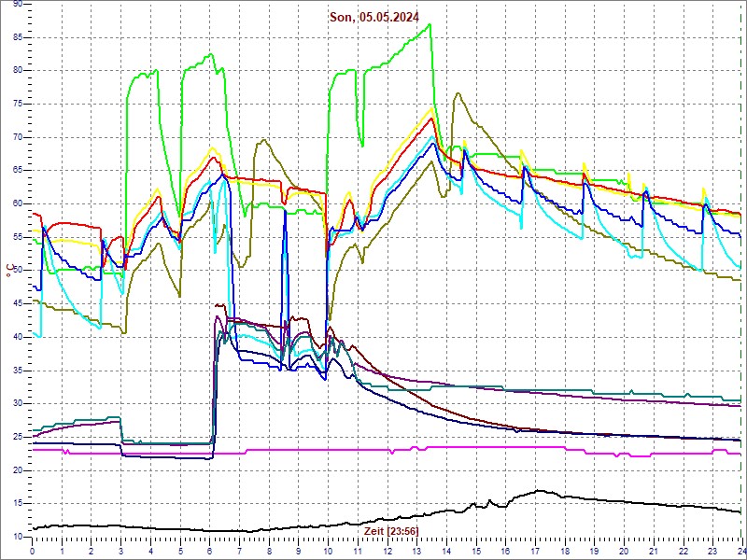Select the 80 value on temperature axis

pos(18,71)
